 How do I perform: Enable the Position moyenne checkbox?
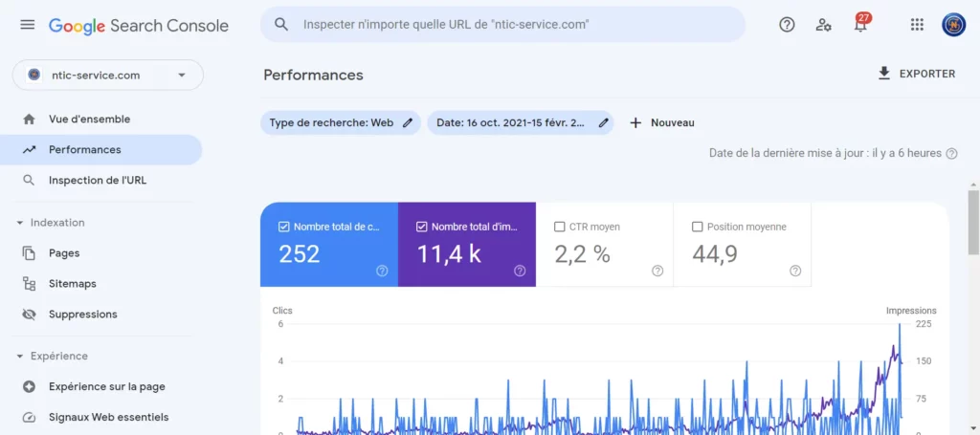point(697,228)
